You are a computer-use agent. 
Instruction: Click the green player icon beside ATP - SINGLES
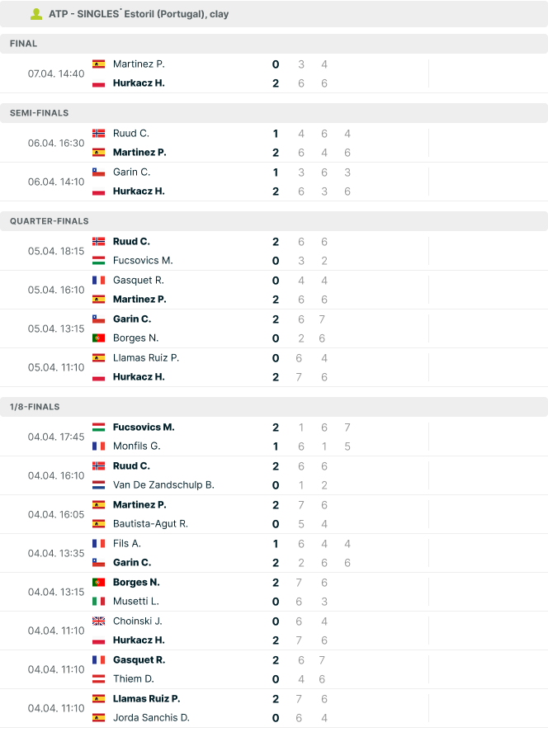click(36, 15)
